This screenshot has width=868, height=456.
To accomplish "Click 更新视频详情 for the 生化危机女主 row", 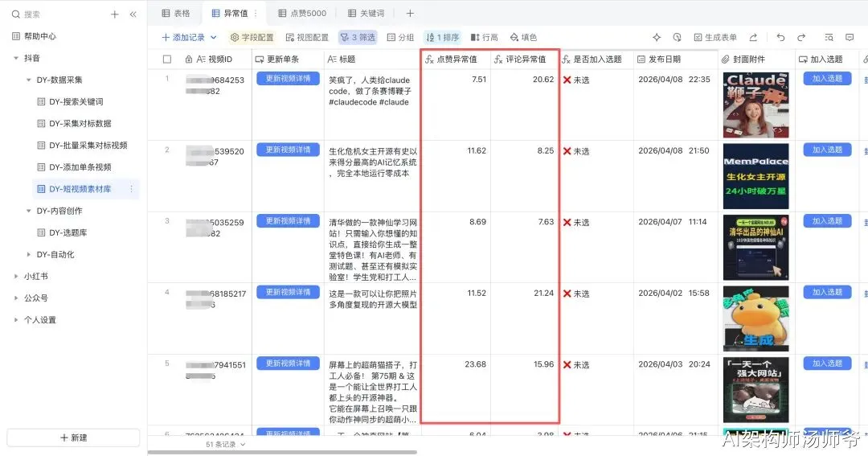I will (x=288, y=150).
